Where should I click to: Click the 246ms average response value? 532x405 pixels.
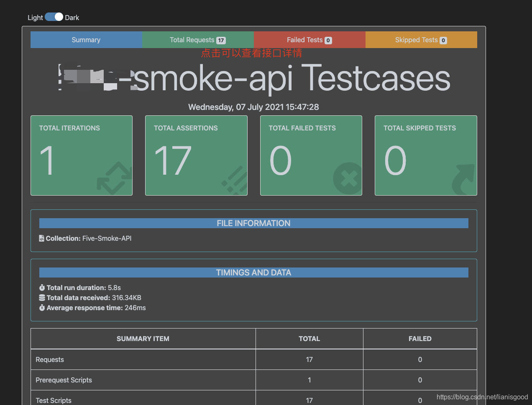tap(135, 308)
